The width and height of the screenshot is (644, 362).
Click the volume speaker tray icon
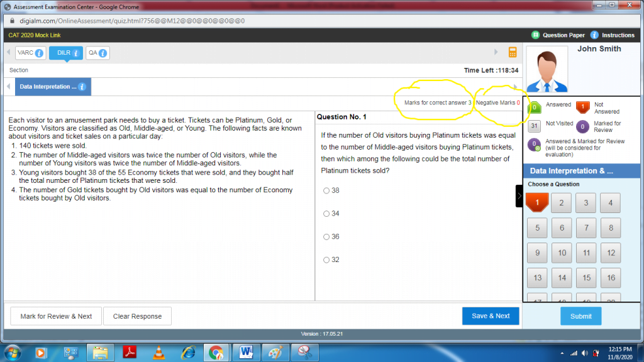[x=584, y=353]
